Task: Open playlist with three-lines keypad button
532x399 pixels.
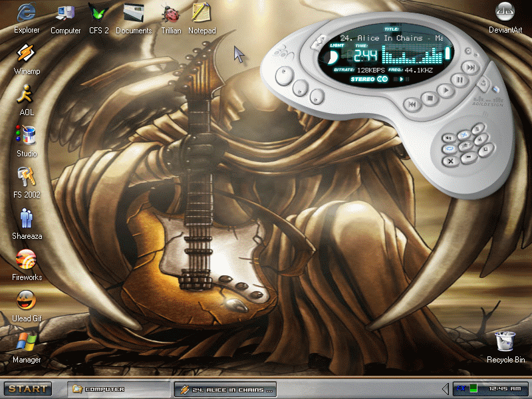Action: coord(478,128)
